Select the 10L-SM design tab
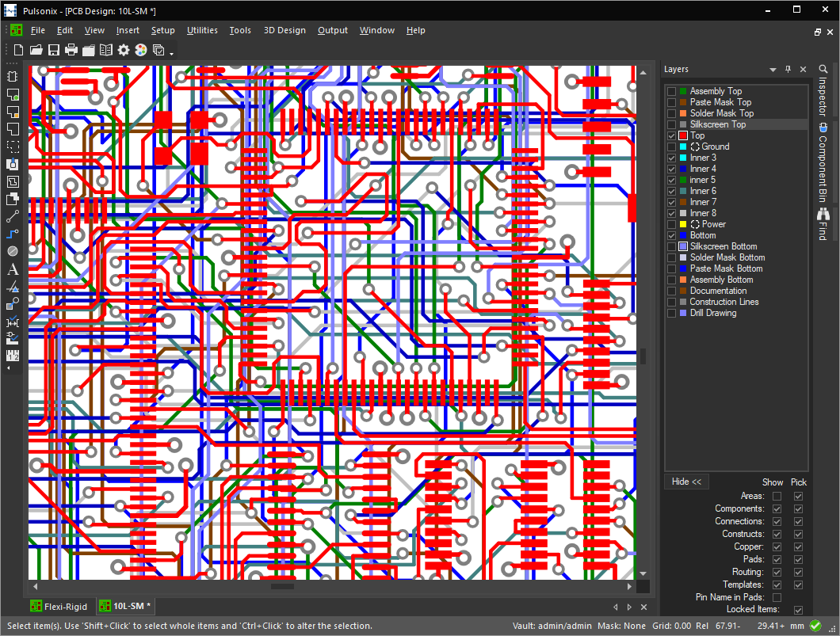 click(127, 607)
